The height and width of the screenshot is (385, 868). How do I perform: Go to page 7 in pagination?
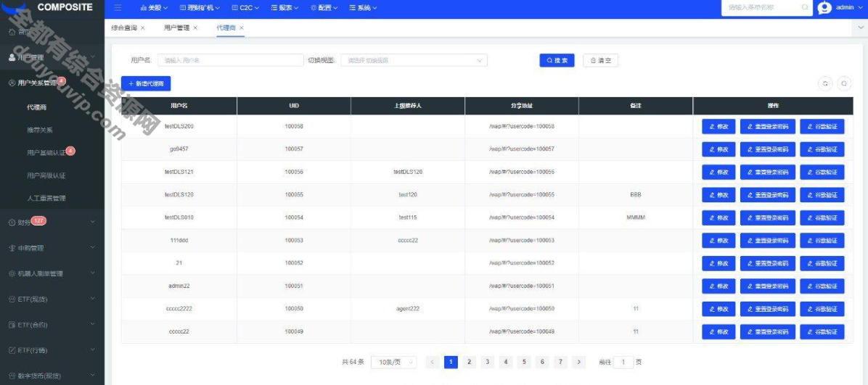pos(560,362)
